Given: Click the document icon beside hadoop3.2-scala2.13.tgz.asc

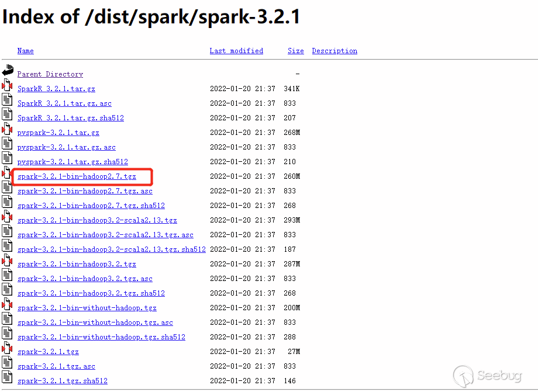Looking at the screenshot, I should pyautogui.click(x=7, y=231).
